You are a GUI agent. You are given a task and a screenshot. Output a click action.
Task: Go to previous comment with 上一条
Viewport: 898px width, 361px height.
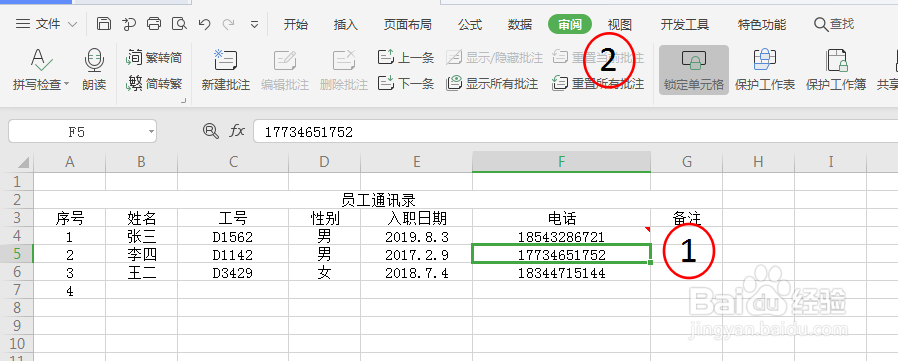click(x=406, y=57)
